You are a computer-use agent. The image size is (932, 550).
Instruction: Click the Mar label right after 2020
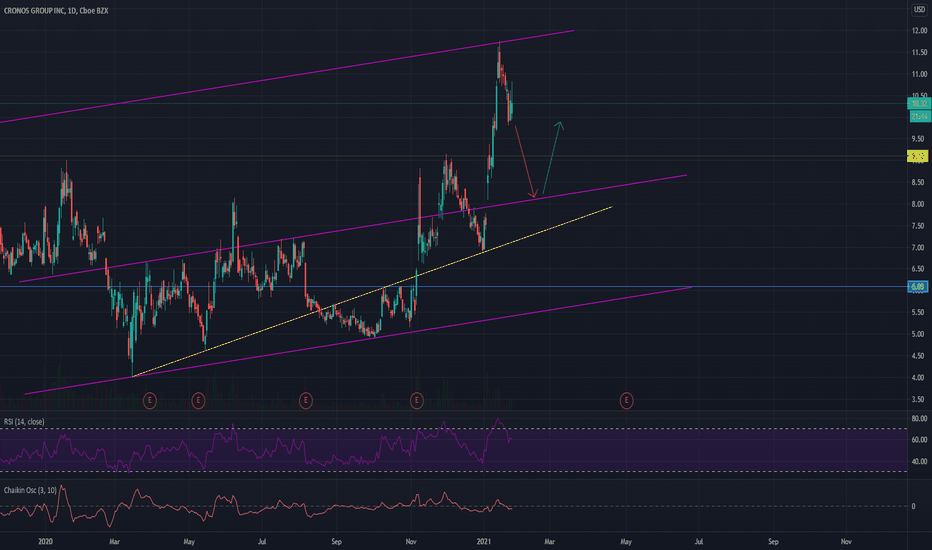[115, 542]
